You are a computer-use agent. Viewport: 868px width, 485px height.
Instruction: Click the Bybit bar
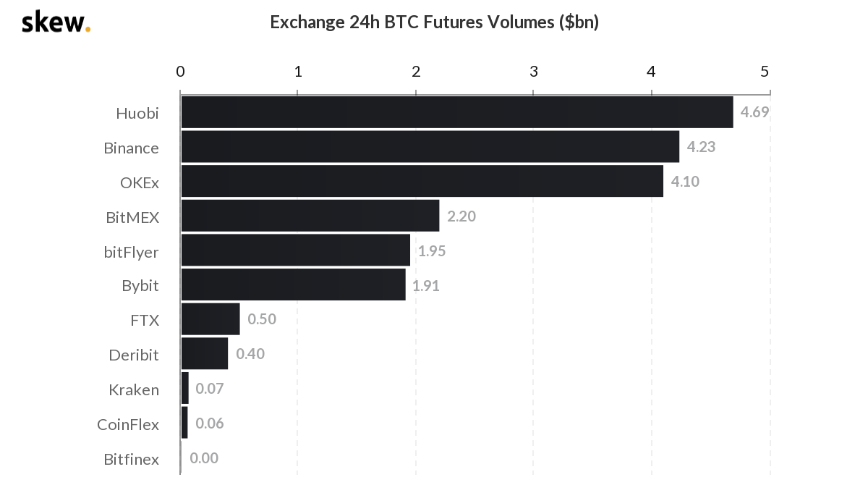[x=293, y=284]
